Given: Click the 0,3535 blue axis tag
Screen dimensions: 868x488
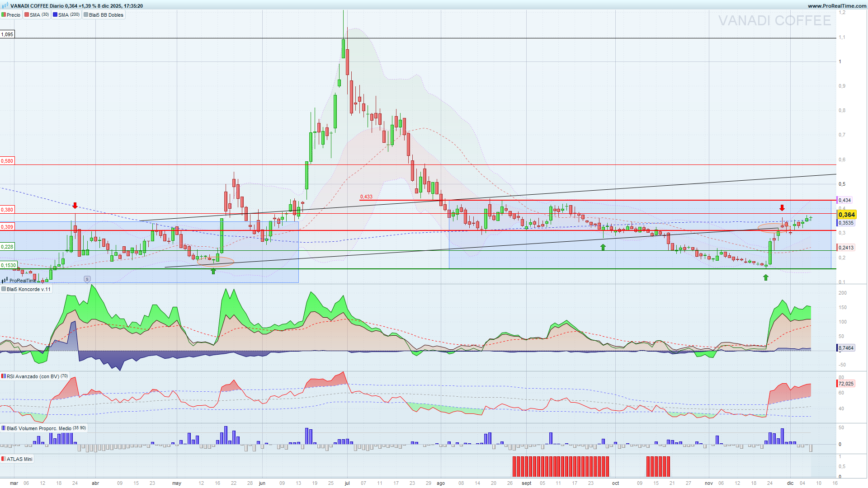Looking at the screenshot, I should pos(846,223).
